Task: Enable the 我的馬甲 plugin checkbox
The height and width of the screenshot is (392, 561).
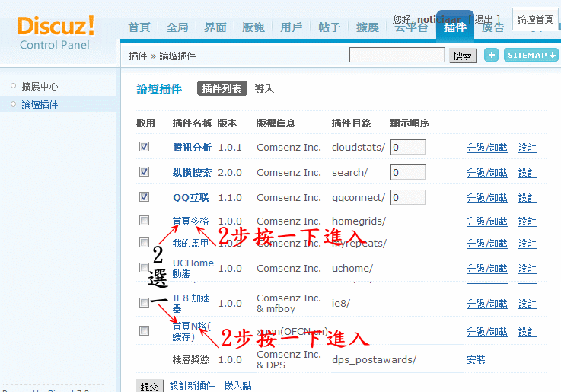Action: coord(144,243)
